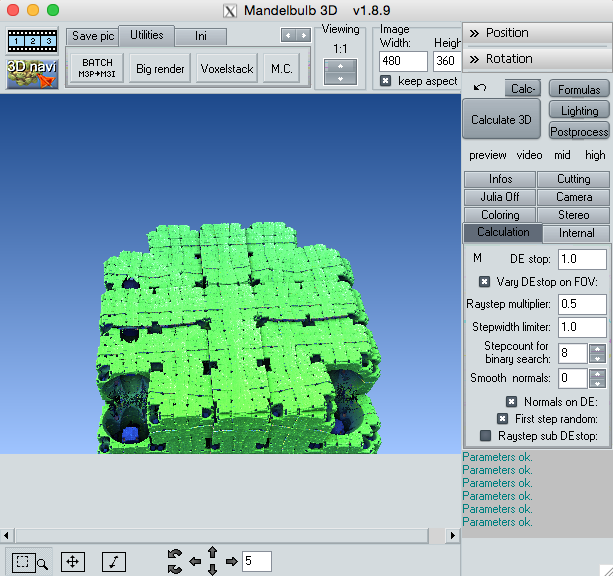Click the undo arrow icon
The image size is (613, 576).
click(x=480, y=88)
